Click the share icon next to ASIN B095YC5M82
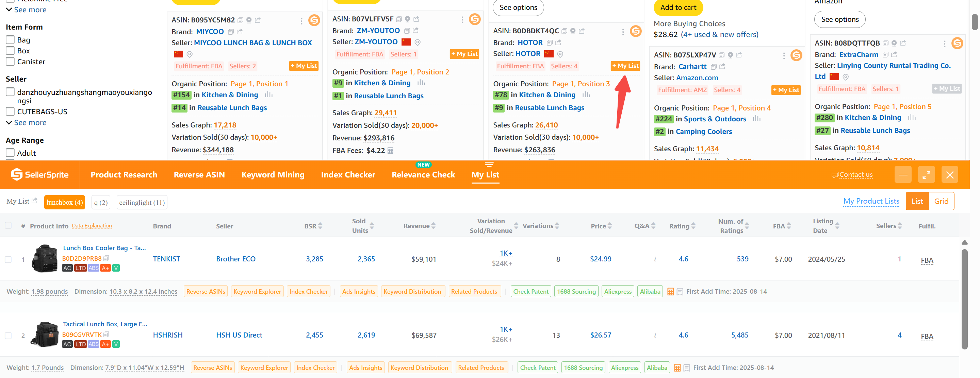 click(x=258, y=20)
